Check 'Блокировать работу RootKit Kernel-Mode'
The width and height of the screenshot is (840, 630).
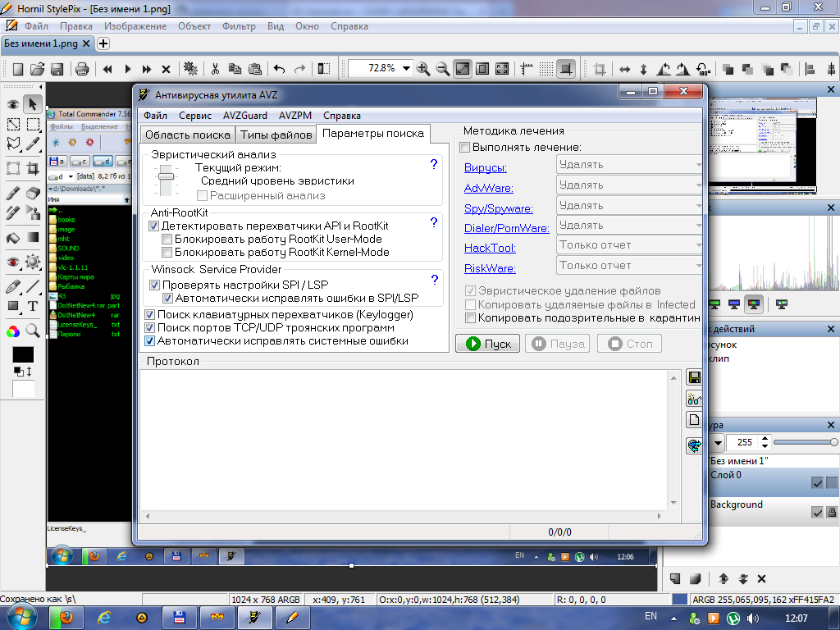pos(167,253)
